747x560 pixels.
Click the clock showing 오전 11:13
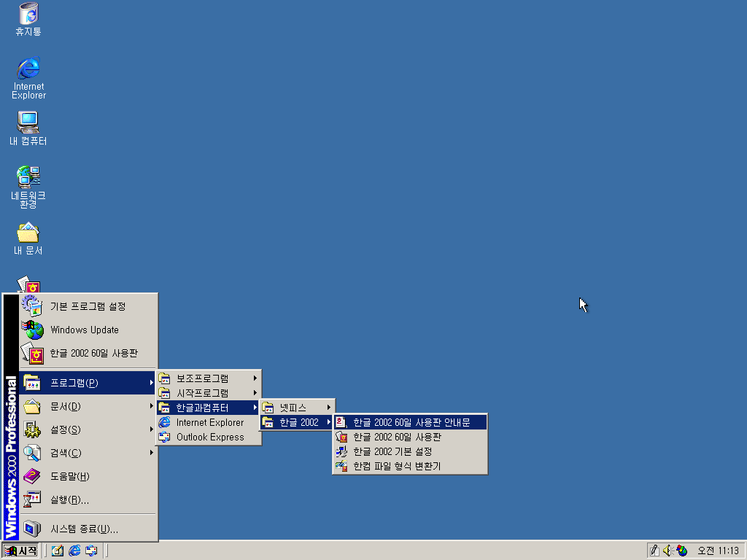[719, 551]
